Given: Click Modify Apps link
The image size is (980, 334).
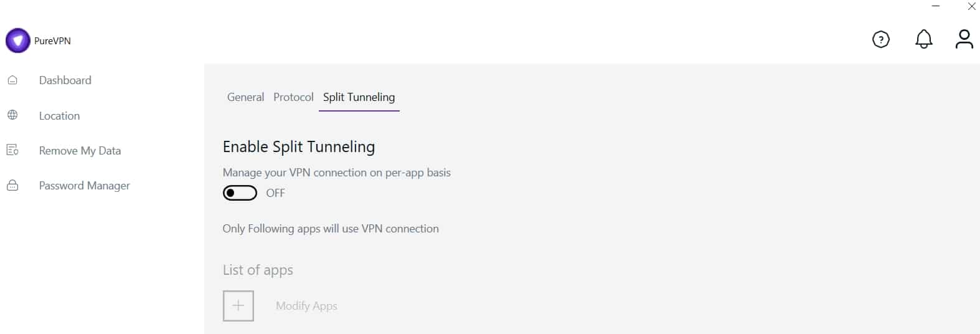Looking at the screenshot, I should coord(306,306).
